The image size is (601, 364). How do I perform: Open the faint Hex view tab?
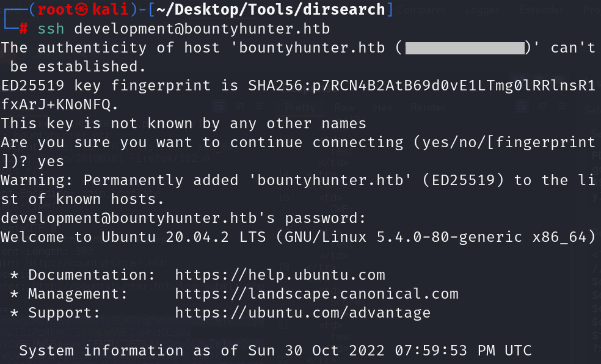383,107
